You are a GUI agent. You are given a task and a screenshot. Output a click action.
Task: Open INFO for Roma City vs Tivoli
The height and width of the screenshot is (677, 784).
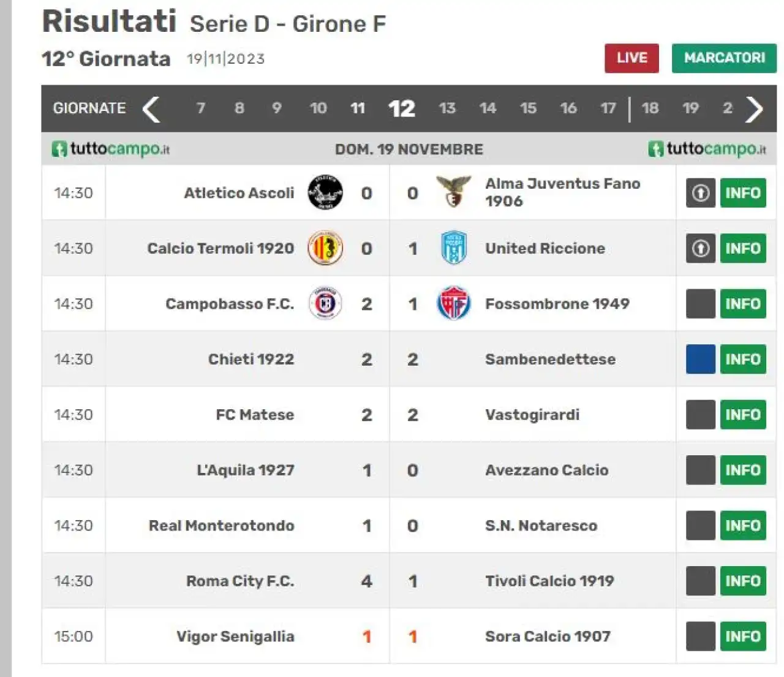click(x=743, y=581)
